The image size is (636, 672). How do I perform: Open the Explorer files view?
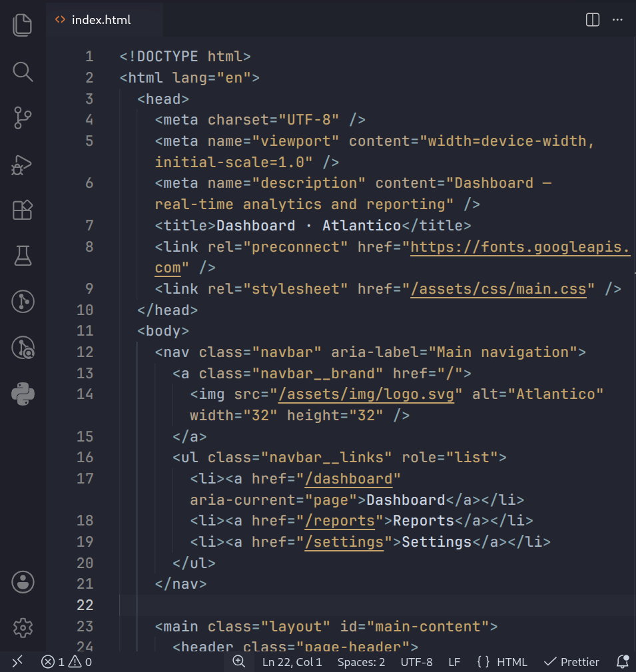pos(22,25)
